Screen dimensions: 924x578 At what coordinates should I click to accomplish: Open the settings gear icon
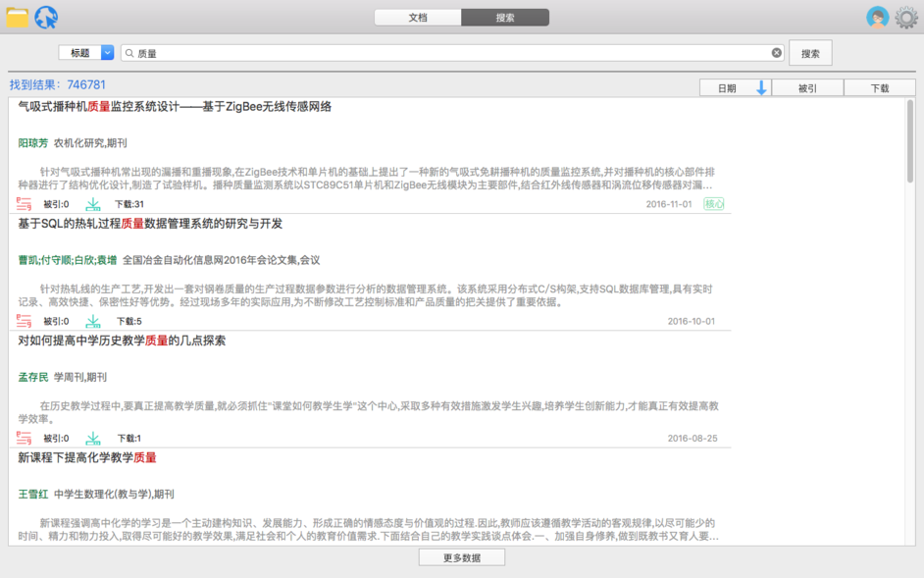tap(907, 15)
